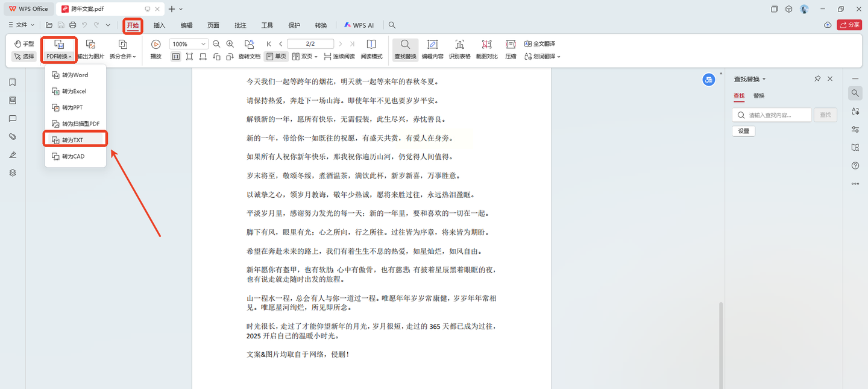Pin the Find and Replace panel
Viewport: 868px width, 389px height.
coord(817,79)
